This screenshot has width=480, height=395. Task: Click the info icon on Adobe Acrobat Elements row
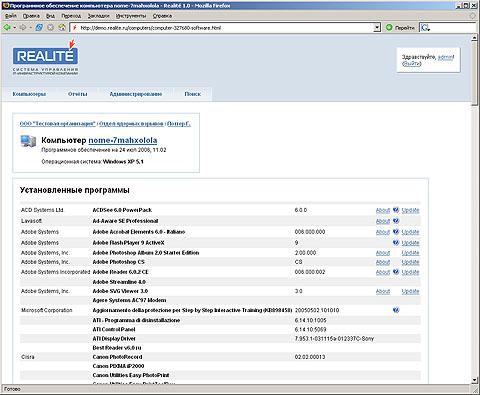pyautogui.click(x=396, y=232)
